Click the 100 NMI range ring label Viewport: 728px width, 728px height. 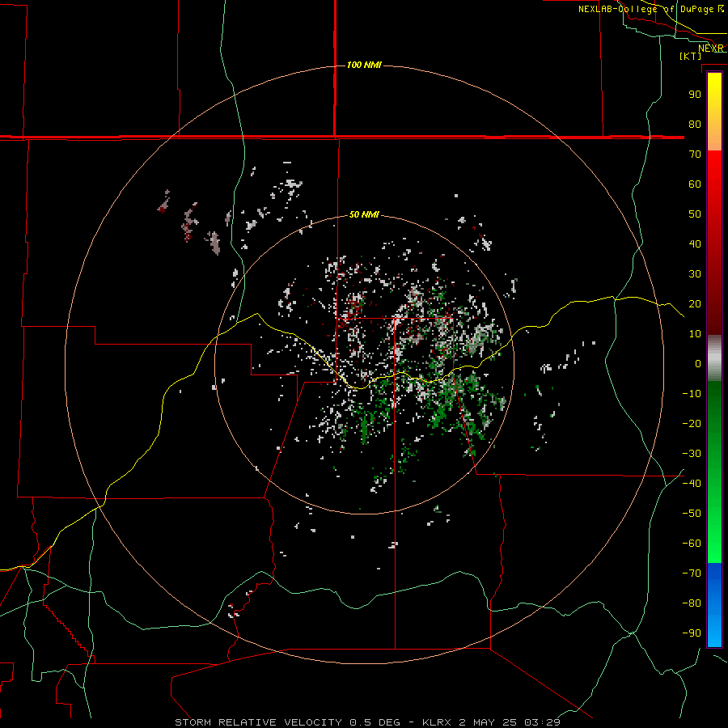pos(364,65)
